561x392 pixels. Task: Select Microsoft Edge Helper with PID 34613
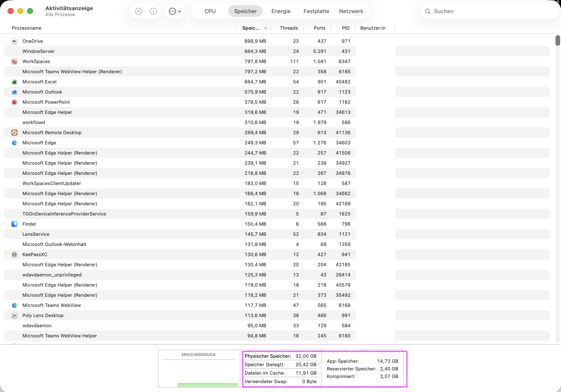[x=277, y=112]
